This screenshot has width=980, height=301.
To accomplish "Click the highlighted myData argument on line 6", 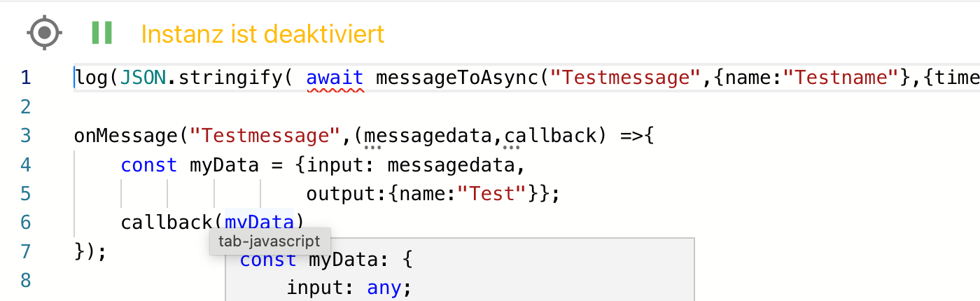I will tap(259, 223).
